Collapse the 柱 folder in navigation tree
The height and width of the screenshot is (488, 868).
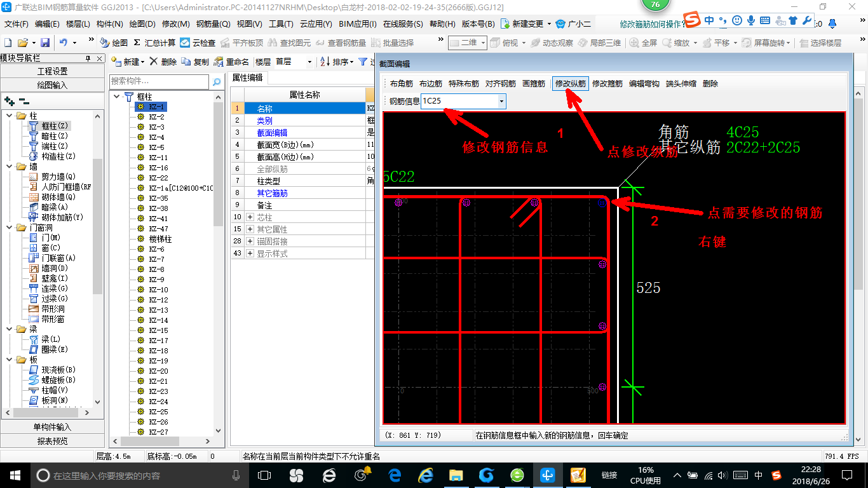tap(9, 116)
